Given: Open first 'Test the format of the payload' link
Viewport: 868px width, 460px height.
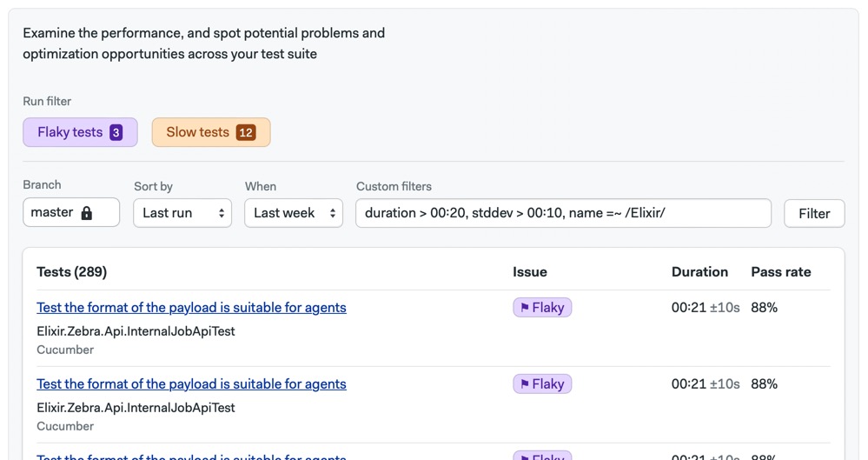Looking at the screenshot, I should click(x=191, y=307).
